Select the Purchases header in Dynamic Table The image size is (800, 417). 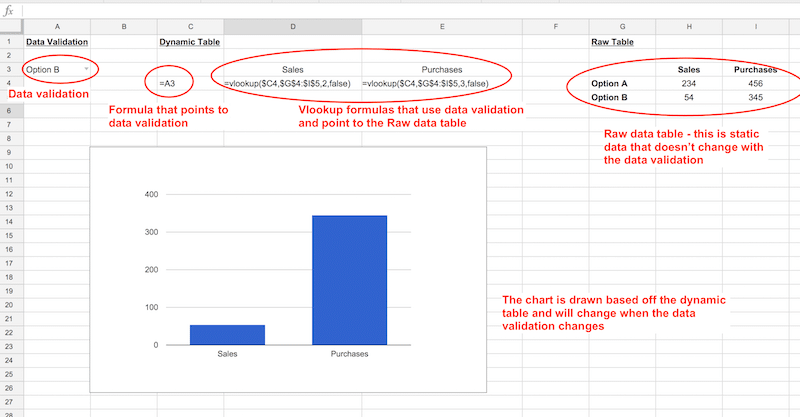442,69
